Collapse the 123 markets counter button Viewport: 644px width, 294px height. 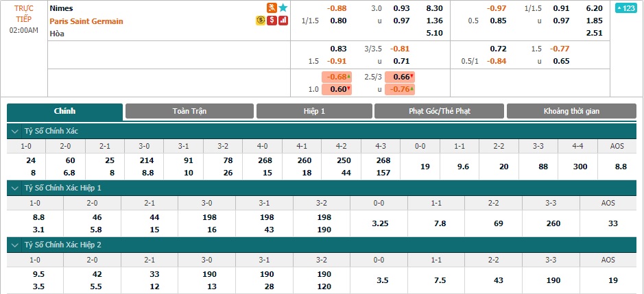pos(625,8)
